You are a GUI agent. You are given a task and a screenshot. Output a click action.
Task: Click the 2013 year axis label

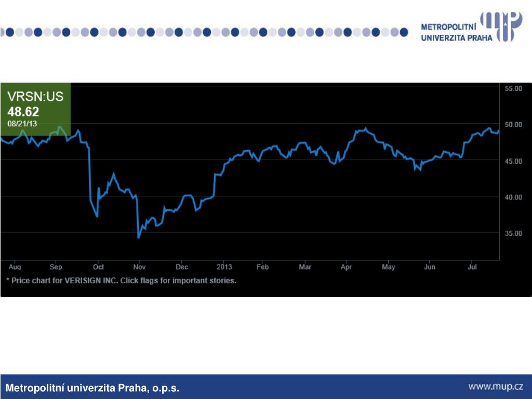(x=224, y=267)
